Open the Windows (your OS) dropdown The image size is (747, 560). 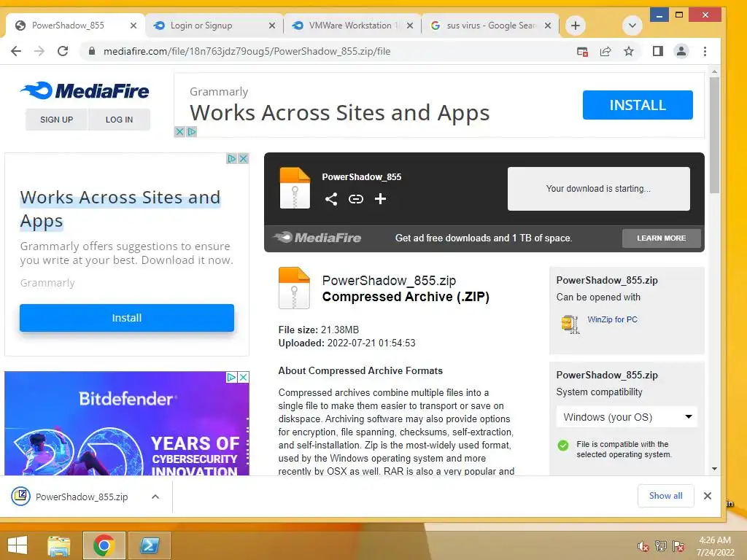(x=627, y=417)
